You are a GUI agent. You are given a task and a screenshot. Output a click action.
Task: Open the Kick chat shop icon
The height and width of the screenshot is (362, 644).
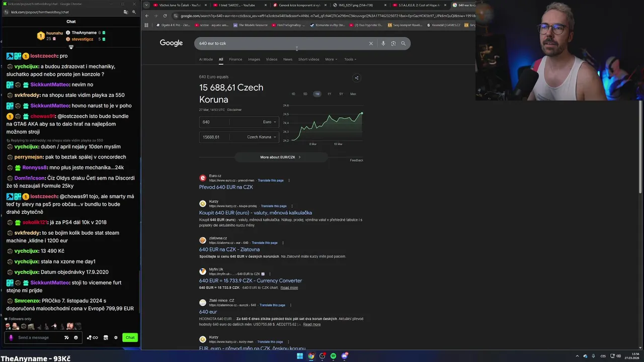tap(106, 337)
